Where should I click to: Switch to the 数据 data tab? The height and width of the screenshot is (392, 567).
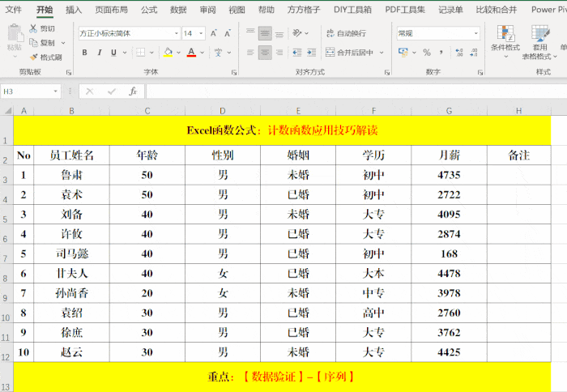click(x=178, y=10)
